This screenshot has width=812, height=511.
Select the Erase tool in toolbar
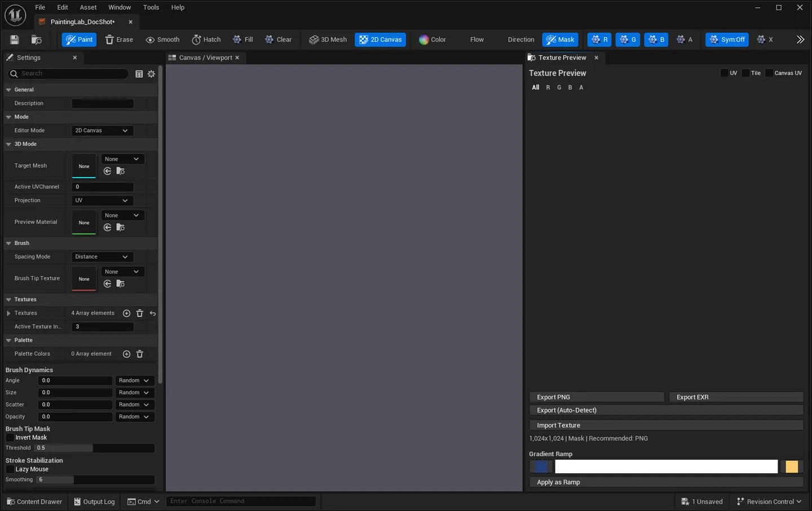point(119,39)
